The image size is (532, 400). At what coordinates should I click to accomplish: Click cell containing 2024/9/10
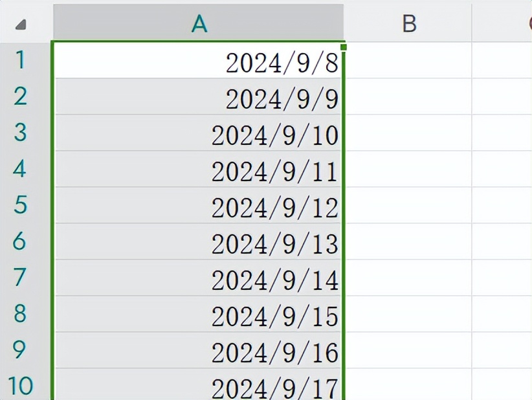(199, 133)
